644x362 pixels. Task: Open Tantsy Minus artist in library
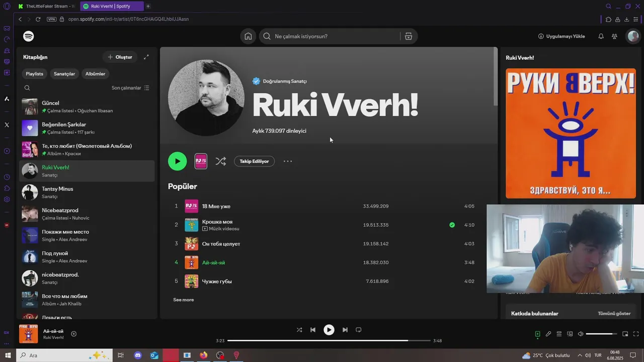87,193
